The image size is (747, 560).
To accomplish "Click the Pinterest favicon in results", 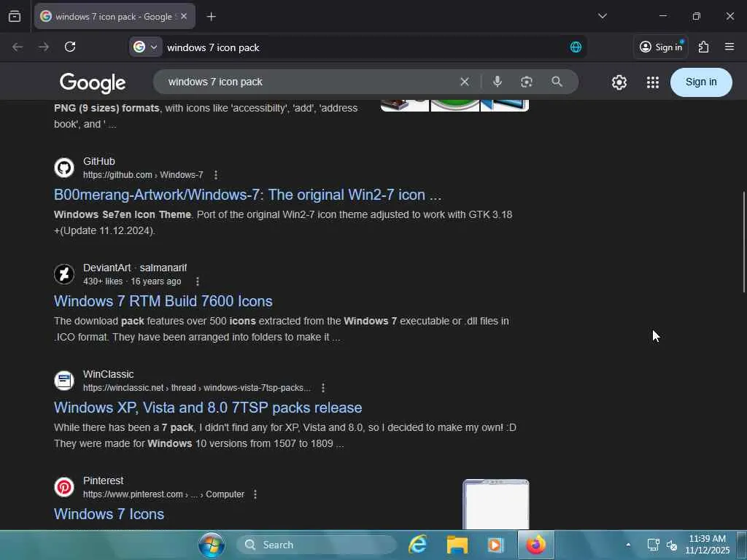I will (x=64, y=487).
